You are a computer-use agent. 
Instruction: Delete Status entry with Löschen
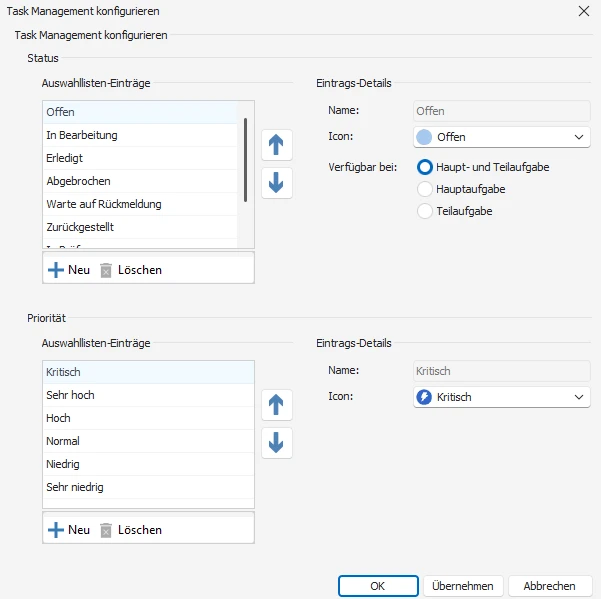[131, 270]
